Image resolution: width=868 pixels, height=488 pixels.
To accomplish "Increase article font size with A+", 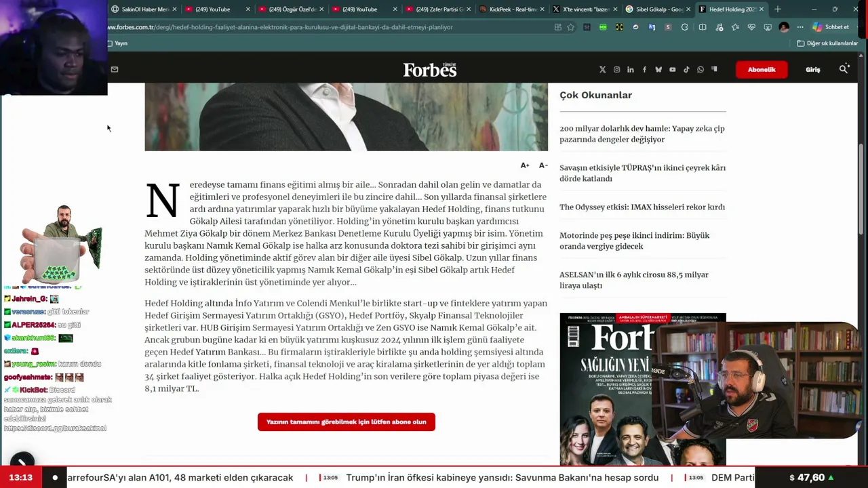I will pos(525,165).
